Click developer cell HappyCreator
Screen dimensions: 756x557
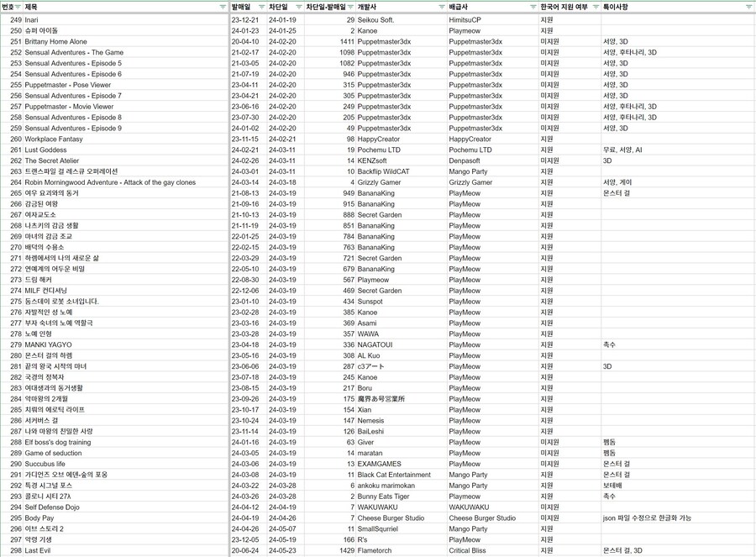[402, 139]
